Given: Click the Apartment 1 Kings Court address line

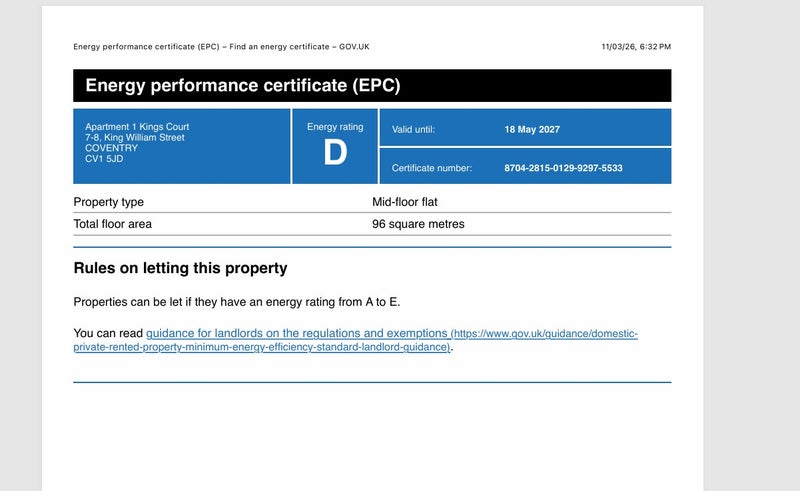Looking at the screenshot, I should [137, 127].
